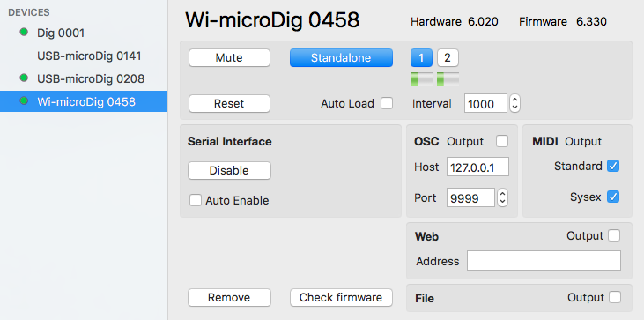This screenshot has height=320, width=644.
Task: Select USB-microDig 0141 device
Action: click(x=84, y=56)
